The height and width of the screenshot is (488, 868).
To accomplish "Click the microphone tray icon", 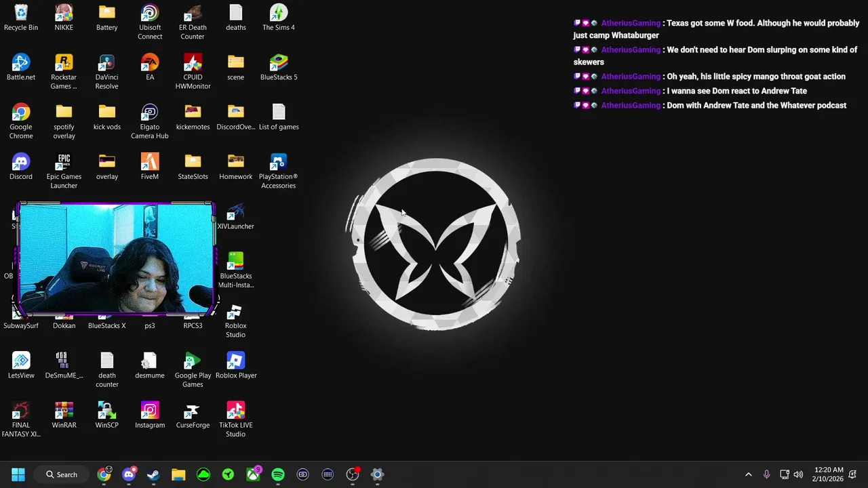I will [766, 474].
